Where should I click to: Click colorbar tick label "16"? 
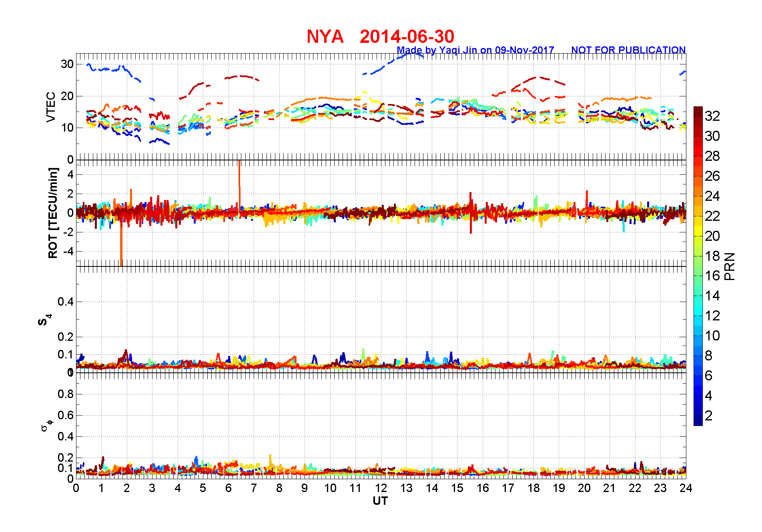click(x=712, y=276)
